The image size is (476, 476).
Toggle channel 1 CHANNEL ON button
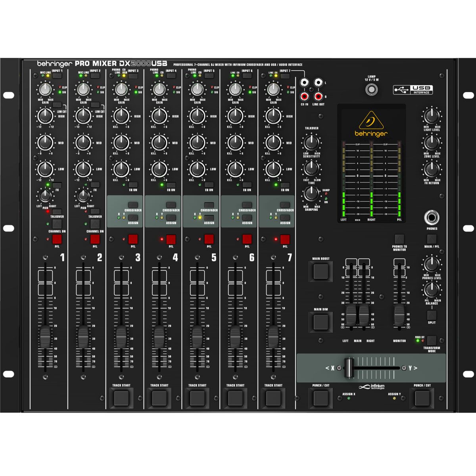(x=57, y=224)
